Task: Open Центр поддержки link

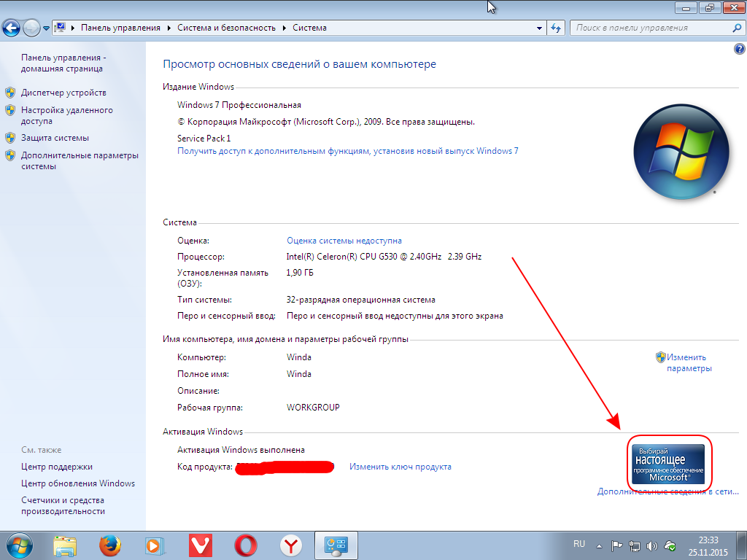Action: [57, 467]
